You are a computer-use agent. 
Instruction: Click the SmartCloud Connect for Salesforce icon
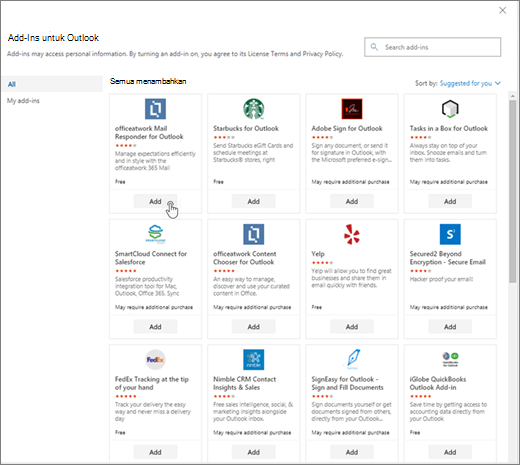(155, 234)
